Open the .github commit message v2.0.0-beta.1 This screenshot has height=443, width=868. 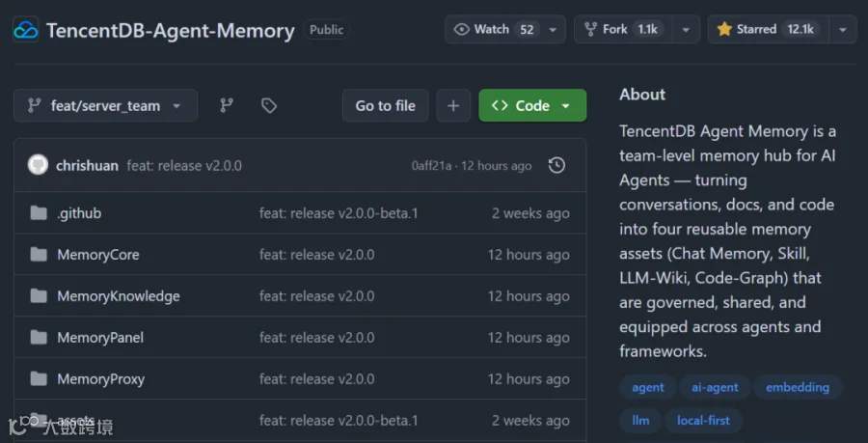pyautogui.click(x=339, y=213)
